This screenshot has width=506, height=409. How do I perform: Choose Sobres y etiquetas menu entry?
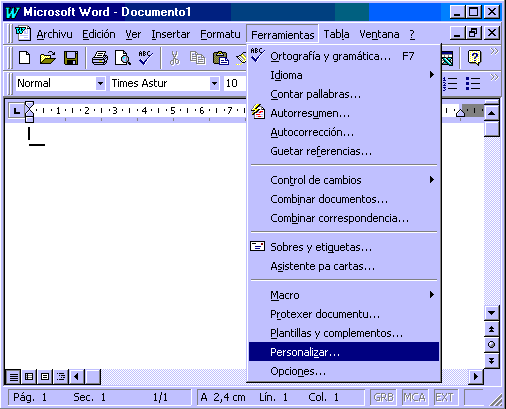pos(344,247)
